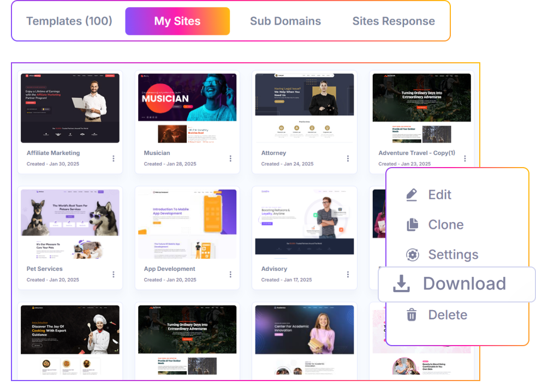Select My Sites tab
Image resolution: width=536 pixels, height=392 pixels.
pyautogui.click(x=177, y=21)
